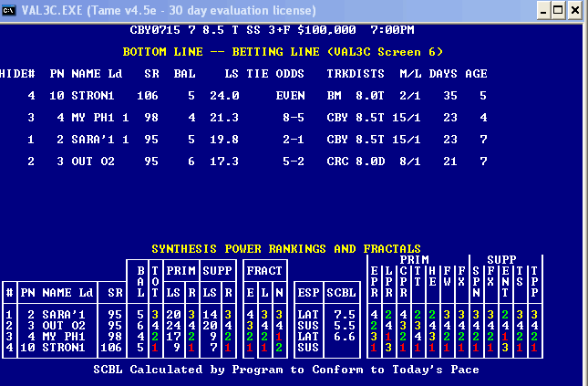This screenshot has height=386, width=588.
Task: Select the BOTTOM LINE -- BETTING LINE heading
Action: [283, 51]
